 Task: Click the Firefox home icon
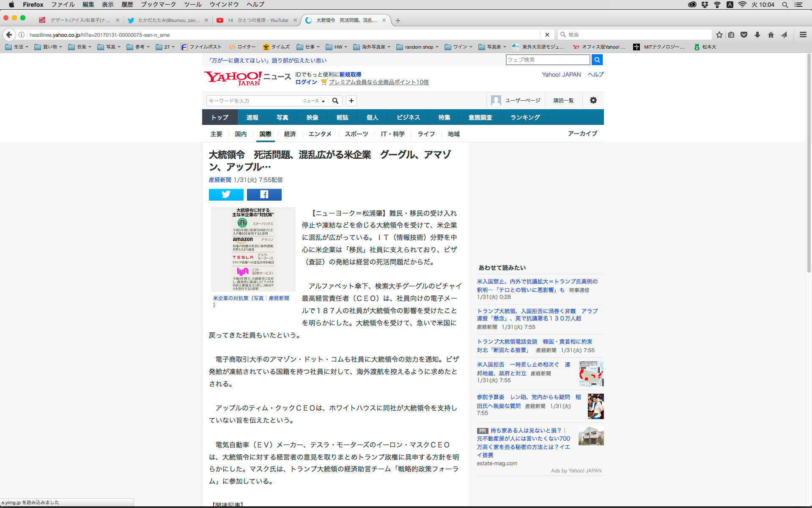pos(771,35)
